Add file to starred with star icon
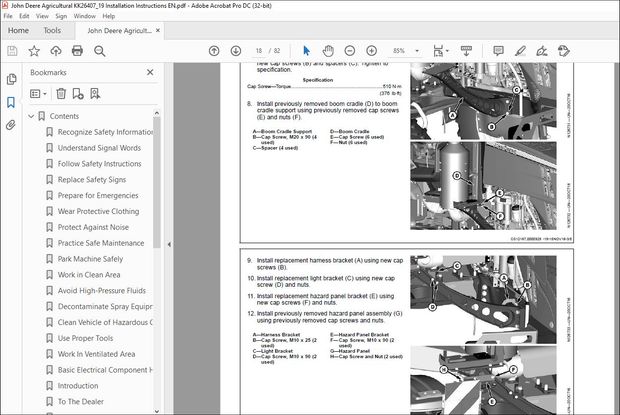Image resolution: width=620 pixels, height=415 pixels. point(34,51)
